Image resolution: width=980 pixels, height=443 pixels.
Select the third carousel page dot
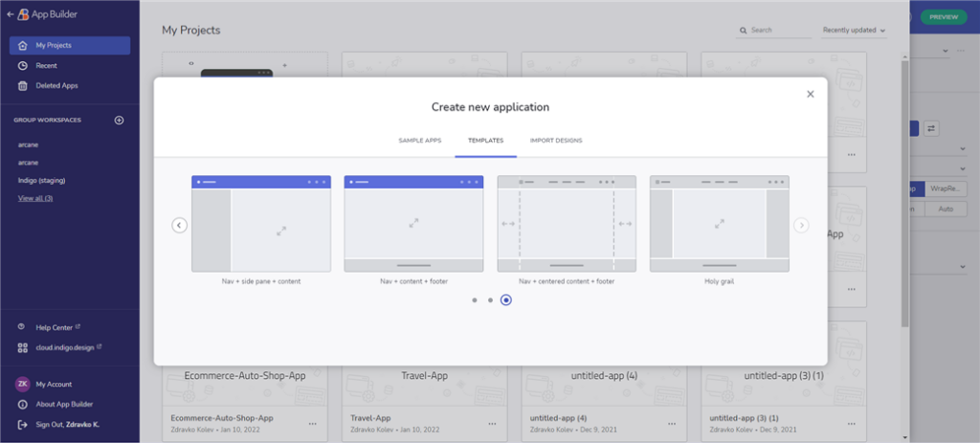tap(506, 299)
